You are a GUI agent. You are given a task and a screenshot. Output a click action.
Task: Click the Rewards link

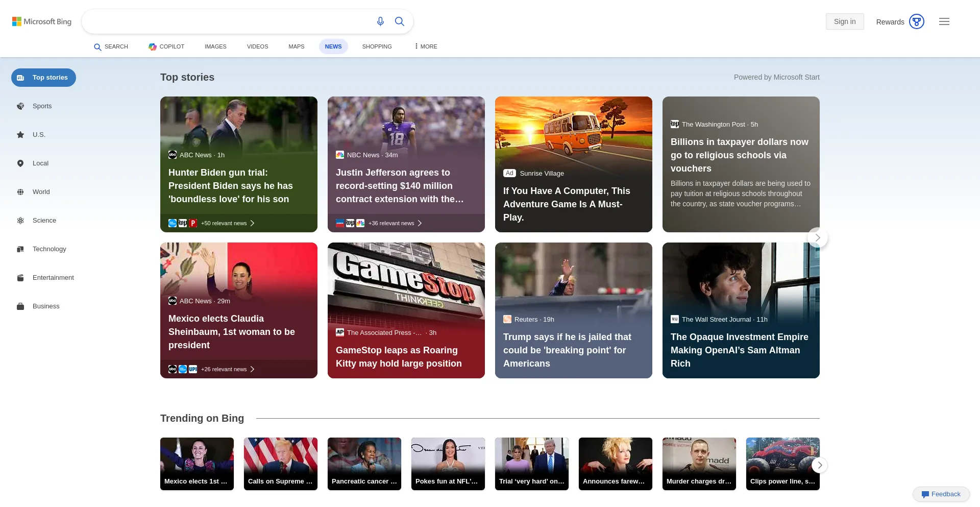[890, 22]
